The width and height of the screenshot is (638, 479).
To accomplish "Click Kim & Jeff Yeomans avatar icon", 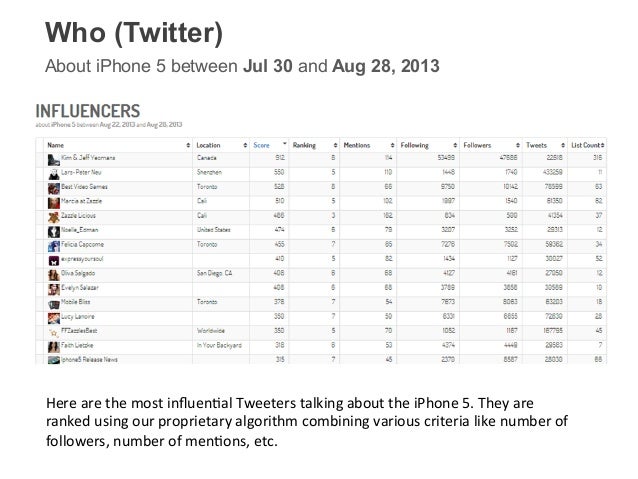I will pyautogui.click(x=54, y=160).
